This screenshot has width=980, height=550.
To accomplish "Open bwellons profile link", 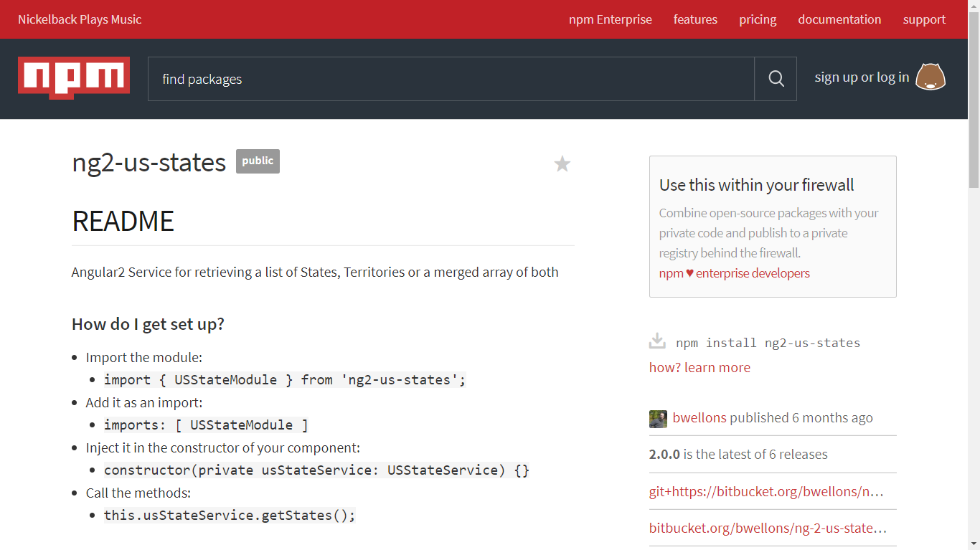I will coord(699,417).
